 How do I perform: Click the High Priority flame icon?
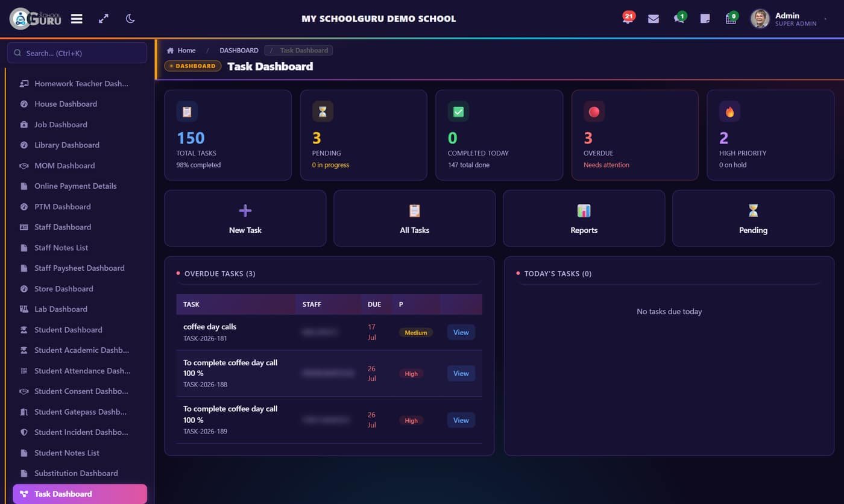[x=729, y=112]
